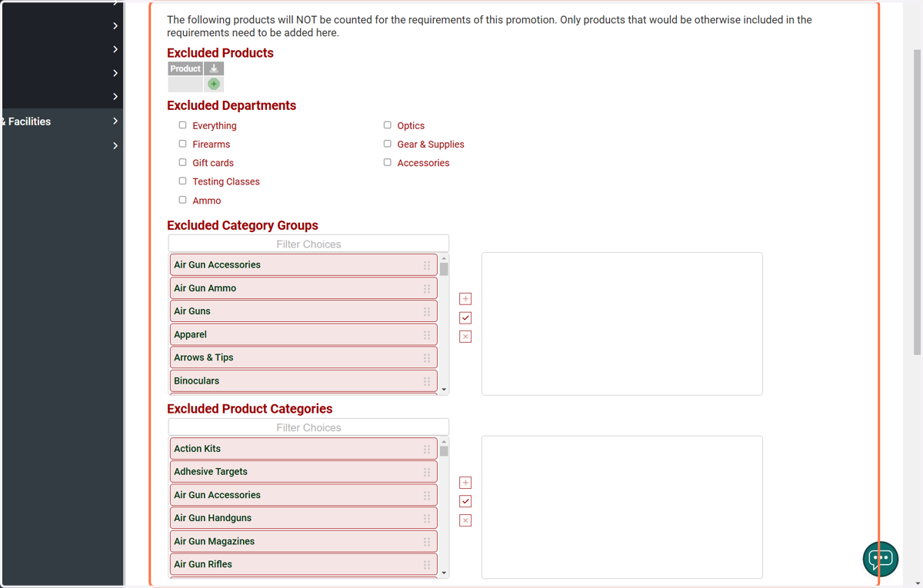
Task: Check the Everything department checkbox
Action: [182, 125]
